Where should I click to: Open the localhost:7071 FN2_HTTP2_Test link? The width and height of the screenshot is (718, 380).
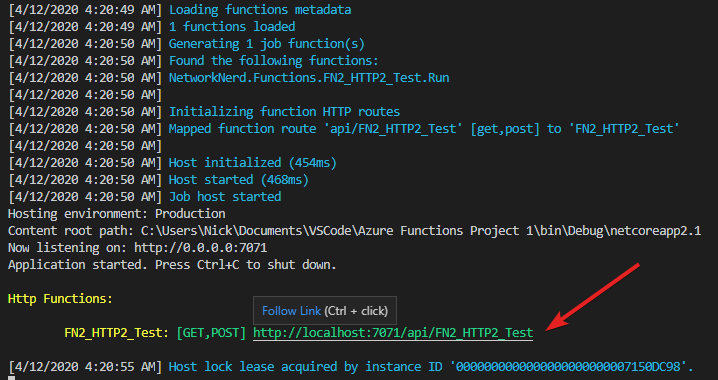[393, 333]
